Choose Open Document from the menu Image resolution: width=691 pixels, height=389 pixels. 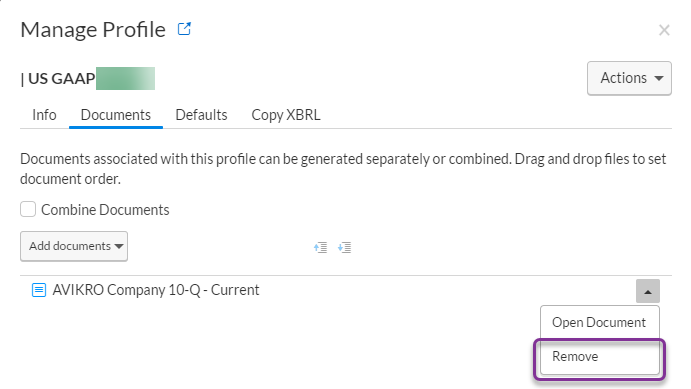[x=599, y=322]
